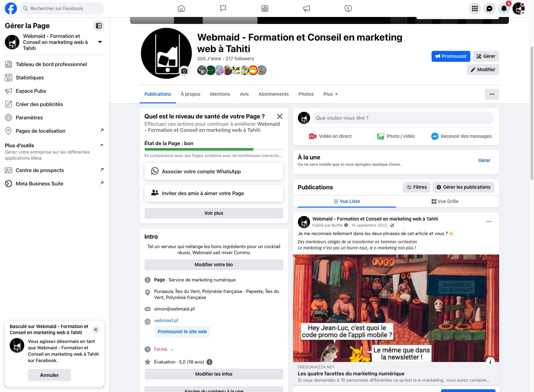The height and width of the screenshot is (392, 534).
Task: Expand the Plus tab dropdown
Action: tap(330, 94)
